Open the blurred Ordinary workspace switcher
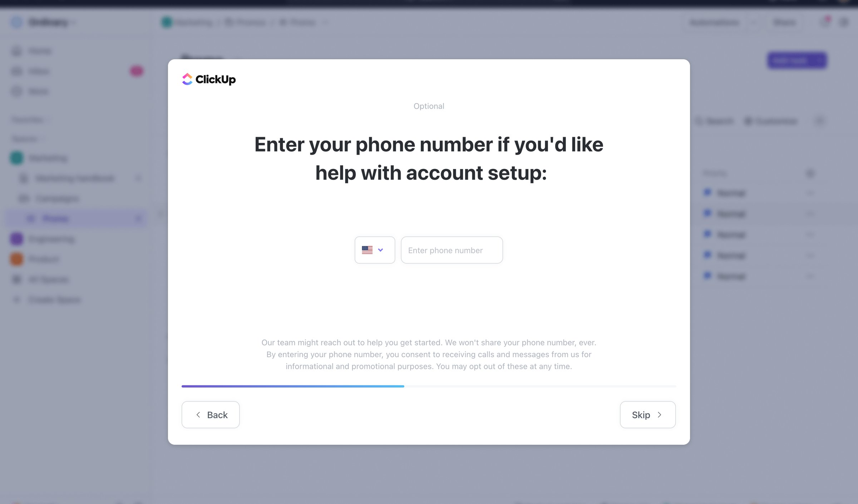This screenshot has height=504, width=858. (x=43, y=22)
